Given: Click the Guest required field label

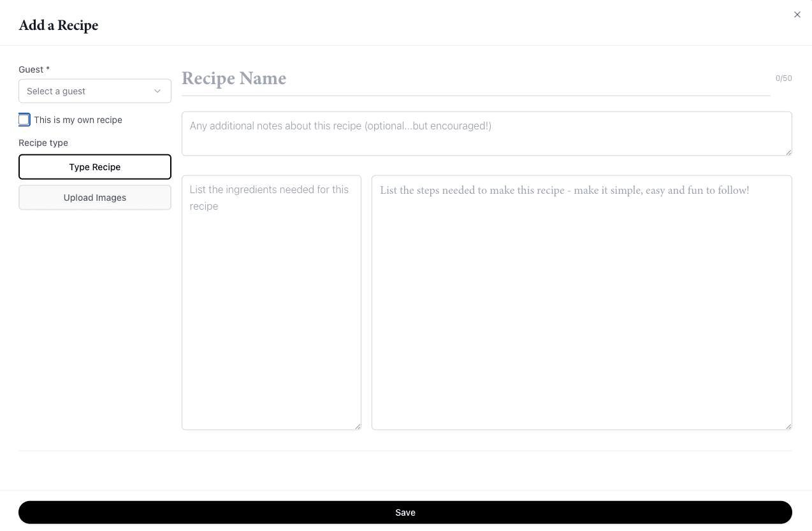Looking at the screenshot, I should 33,69.
